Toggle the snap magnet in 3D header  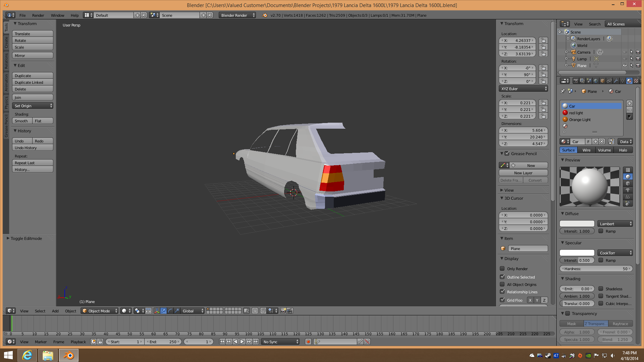pyautogui.click(x=263, y=311)
